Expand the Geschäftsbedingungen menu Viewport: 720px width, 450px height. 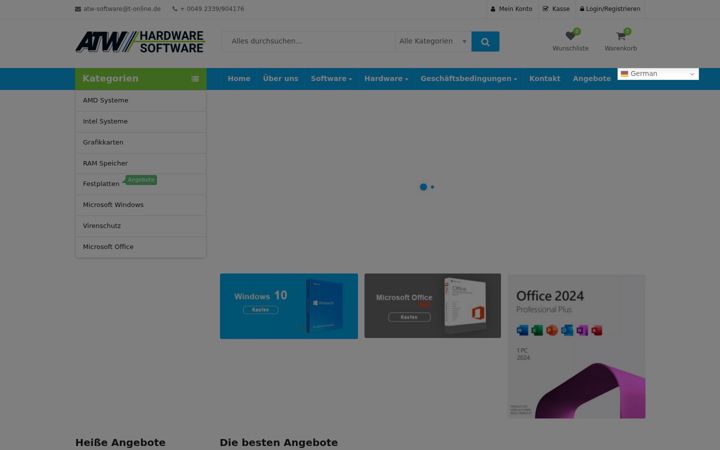point(468,79)
